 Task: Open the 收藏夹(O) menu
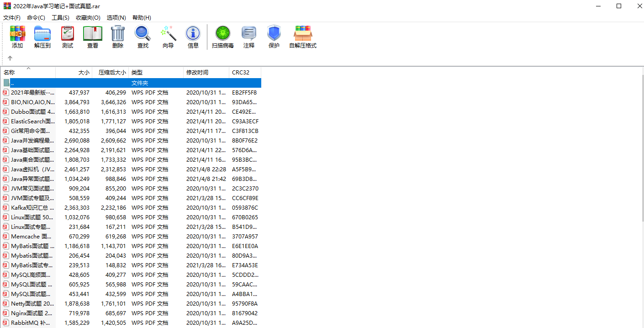(x=88, y=17)
